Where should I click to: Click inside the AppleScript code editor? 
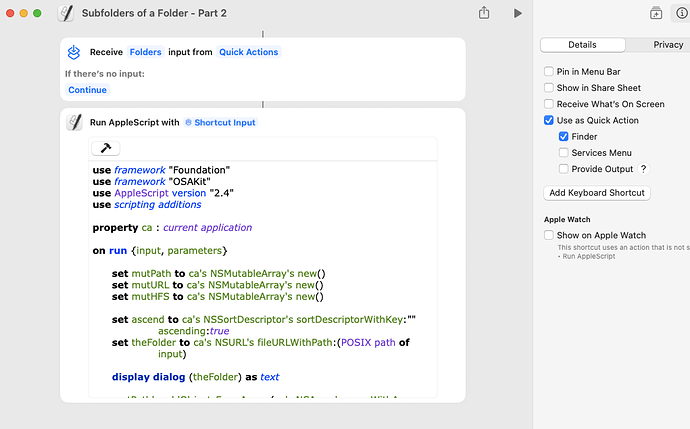[263, 279]
